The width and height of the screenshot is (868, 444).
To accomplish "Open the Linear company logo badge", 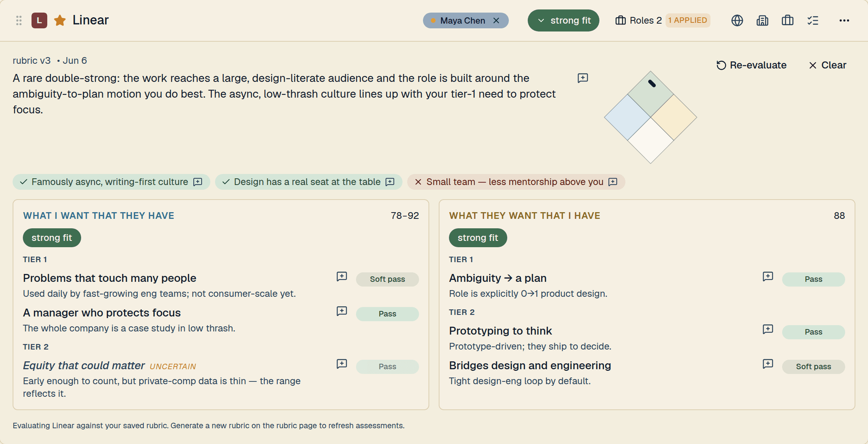I will [39, 20].
